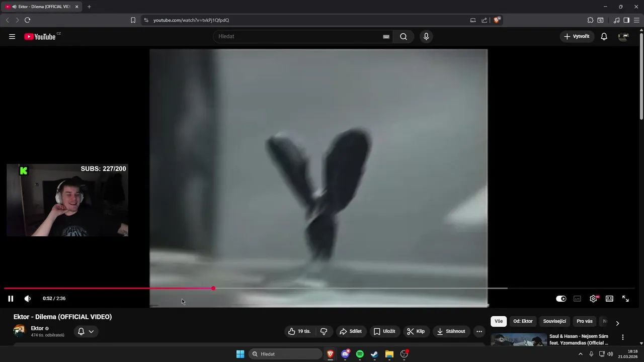
Task: Share this page from address bar
Action: [x=484, y=20]
